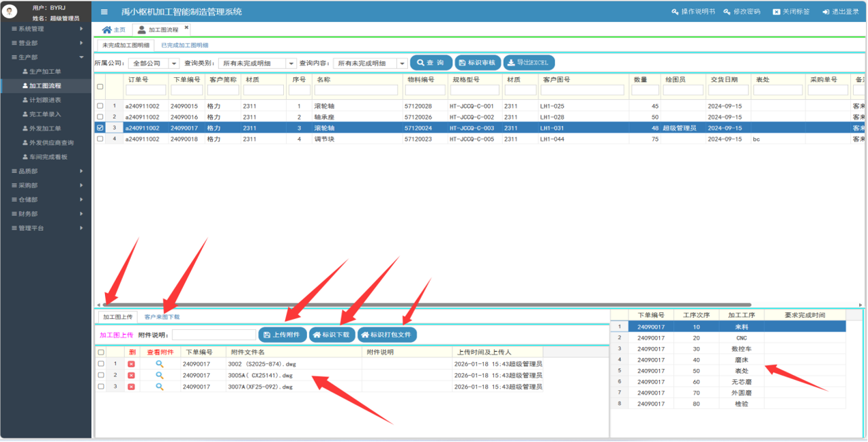Click the hamburger menu icon in header

coord(104,12)
